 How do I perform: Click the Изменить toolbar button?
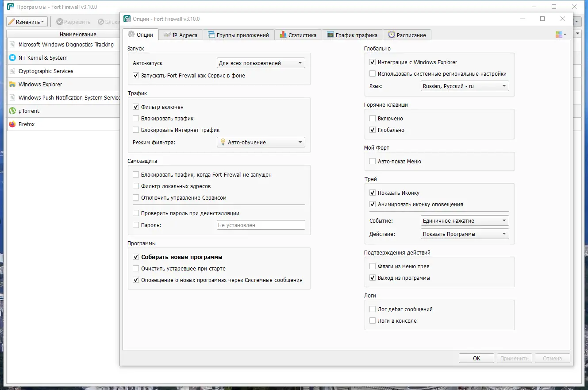coord(27,22)
